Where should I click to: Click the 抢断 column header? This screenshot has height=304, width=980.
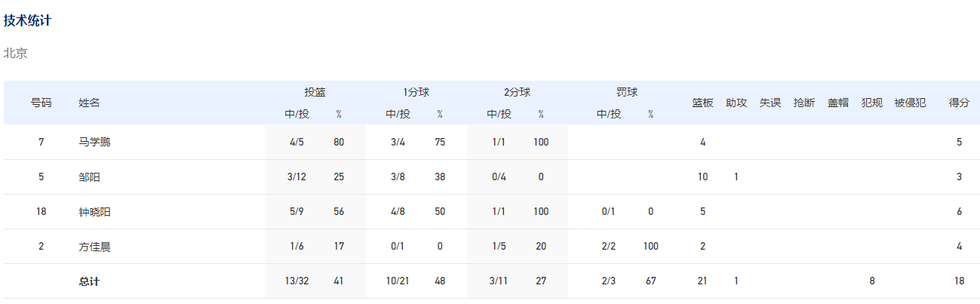click(804, 103)
